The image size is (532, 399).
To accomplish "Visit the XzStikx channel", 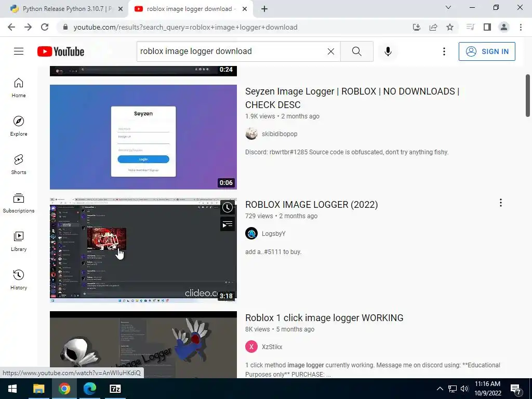I will (272, 347).
